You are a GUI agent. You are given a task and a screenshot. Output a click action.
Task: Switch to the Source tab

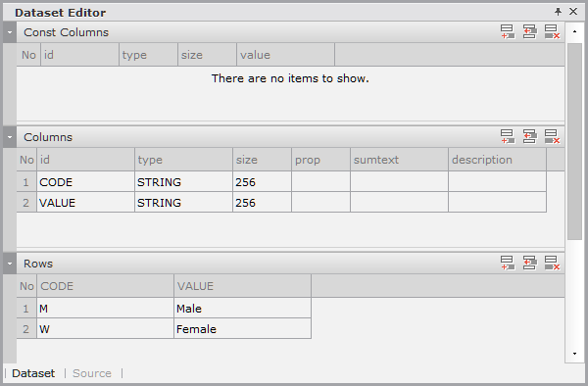click(x=92, y=373)
